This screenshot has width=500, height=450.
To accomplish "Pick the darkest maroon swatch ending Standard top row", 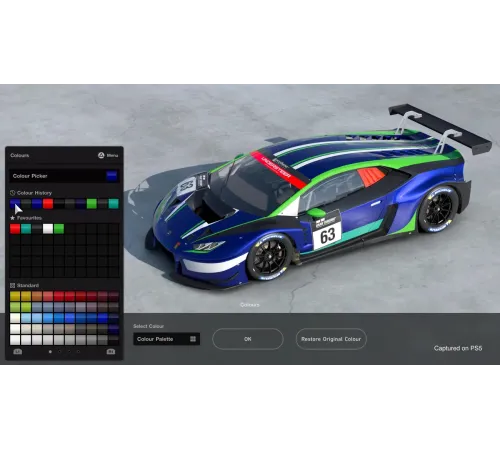I will point(114,296).
